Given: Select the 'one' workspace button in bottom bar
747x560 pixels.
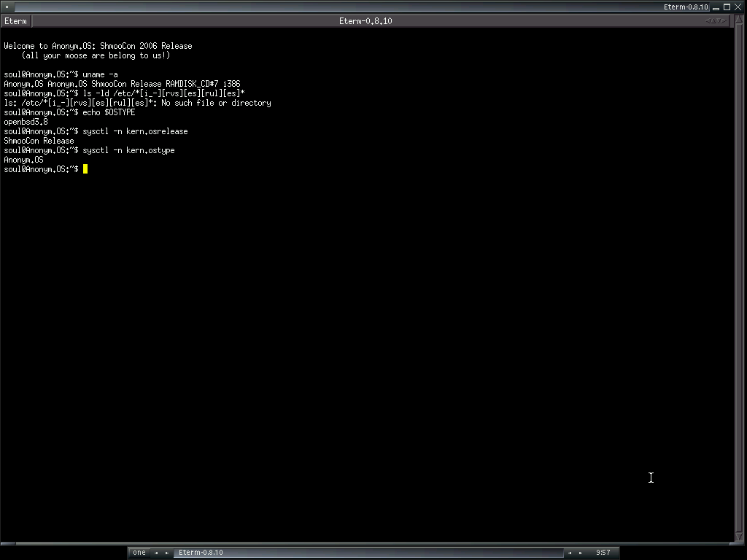Looking at the screenshot, I should pyautogui.click(x=139, y=553).
